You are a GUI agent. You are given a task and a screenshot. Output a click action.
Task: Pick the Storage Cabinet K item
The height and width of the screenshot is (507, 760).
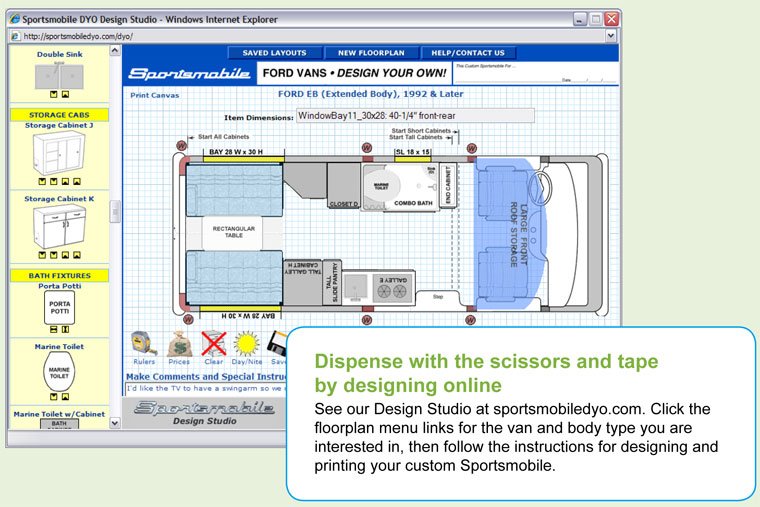(58, 228)
